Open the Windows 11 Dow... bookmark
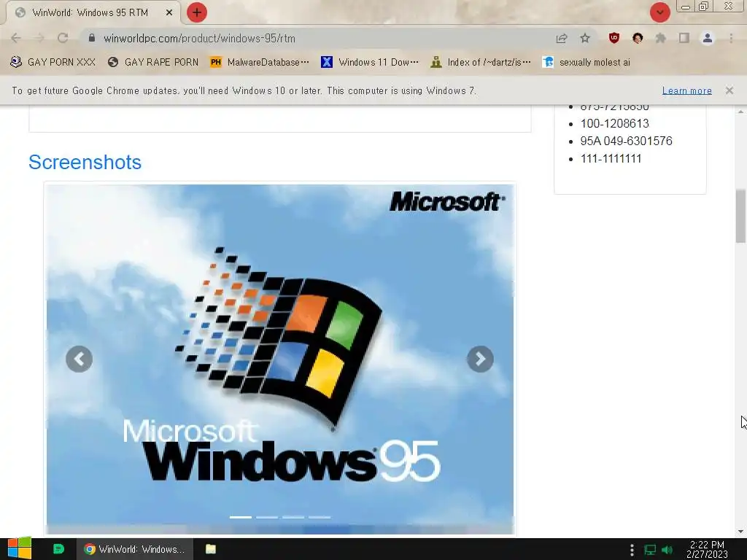The image size is (747, 560). pos(370,62)
